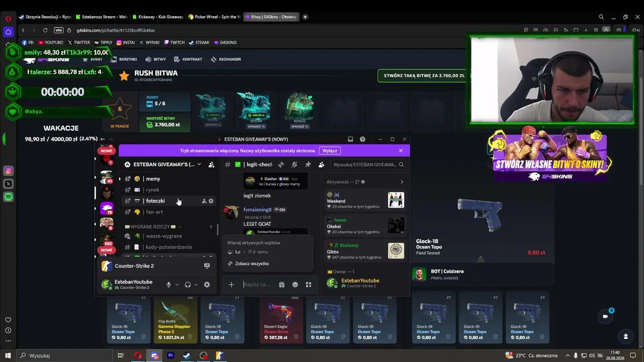644x362 pixels.
Task: Open emoji picker in message bar
Action: tap(295, 285)
